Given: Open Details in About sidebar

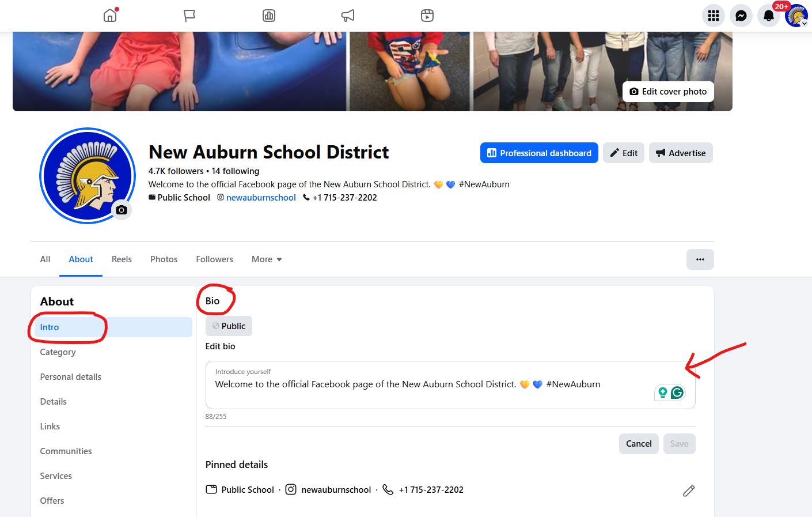Looking at the screenshot, I should coord(113,402).
